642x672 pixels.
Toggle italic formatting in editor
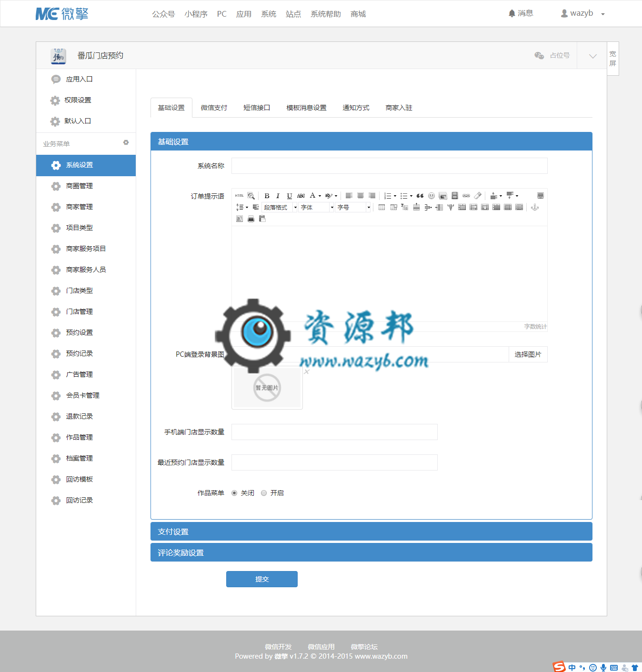278,196
